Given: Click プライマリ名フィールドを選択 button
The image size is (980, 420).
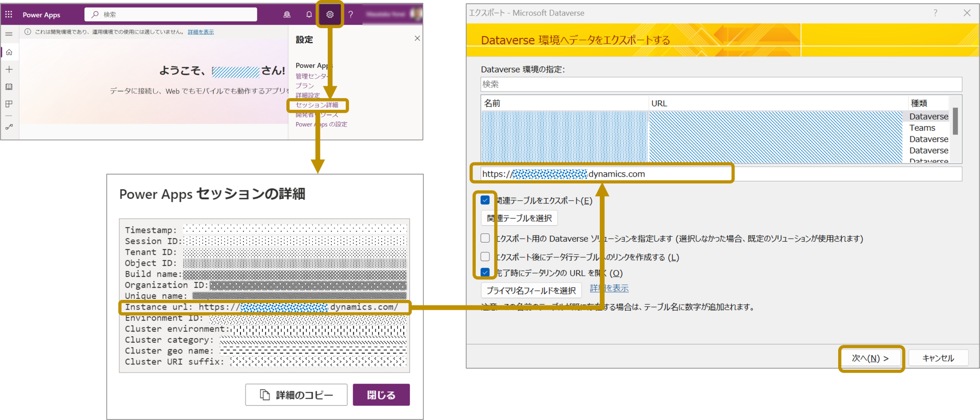Looking at the screenshot, I should tap(531, 290).
